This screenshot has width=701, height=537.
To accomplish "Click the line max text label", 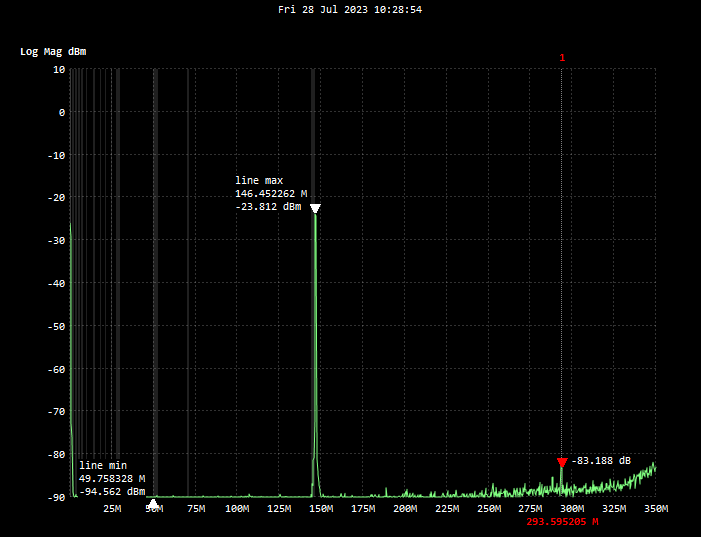I will 259,180.
